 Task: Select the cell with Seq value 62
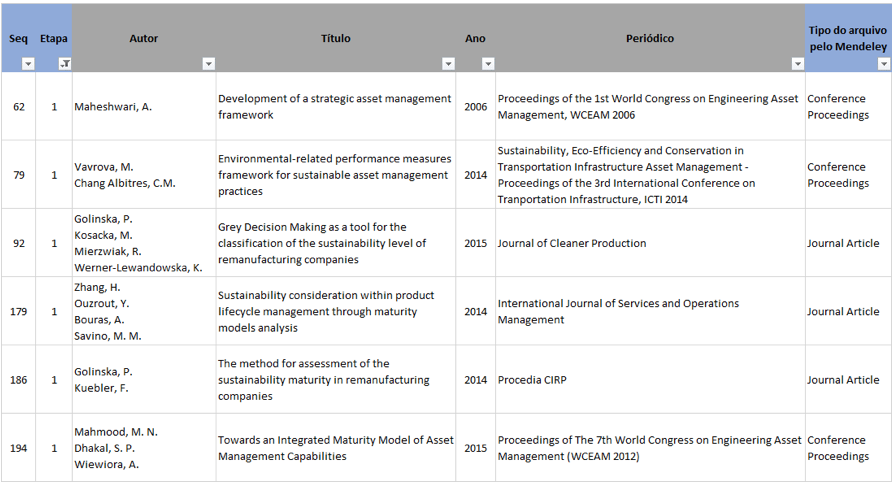[x=18, y=107]
